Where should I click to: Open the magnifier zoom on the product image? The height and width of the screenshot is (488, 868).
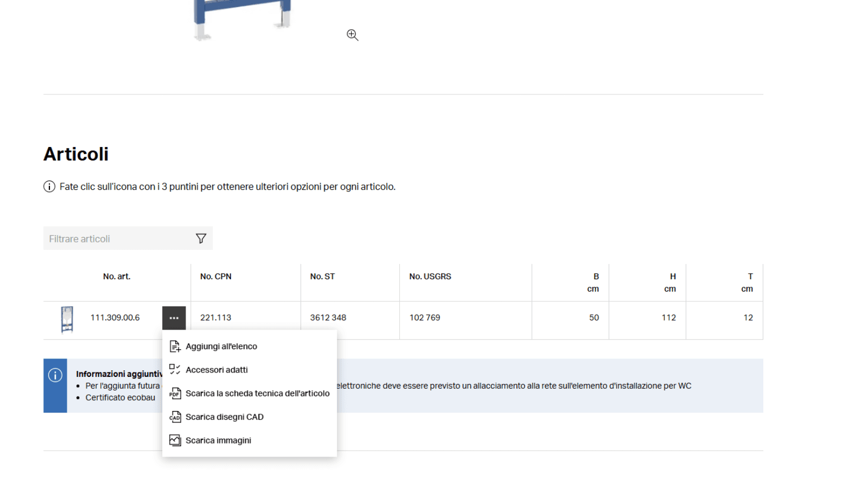tap(352, 35)
